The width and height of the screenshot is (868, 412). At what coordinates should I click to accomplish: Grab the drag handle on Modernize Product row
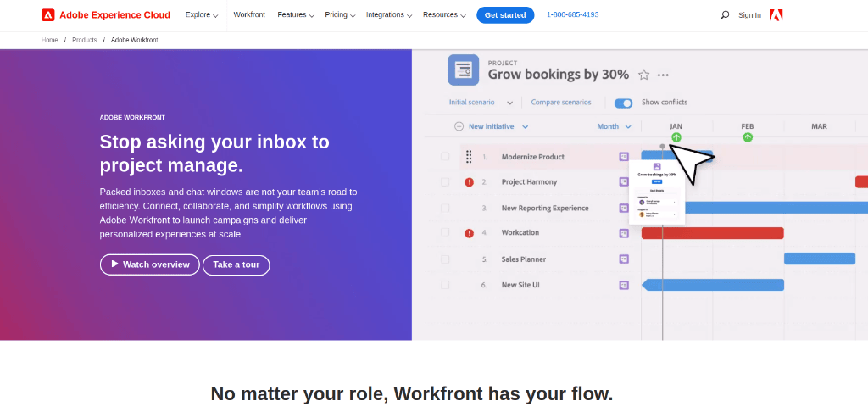469,157
